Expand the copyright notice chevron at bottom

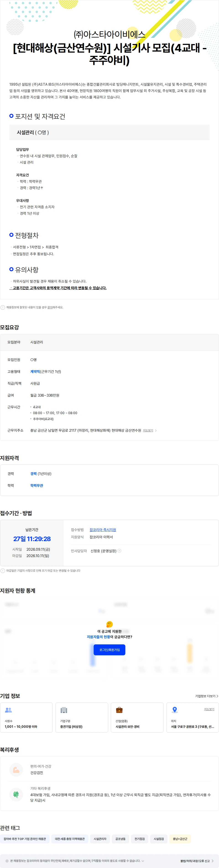(x=143, y=860)
